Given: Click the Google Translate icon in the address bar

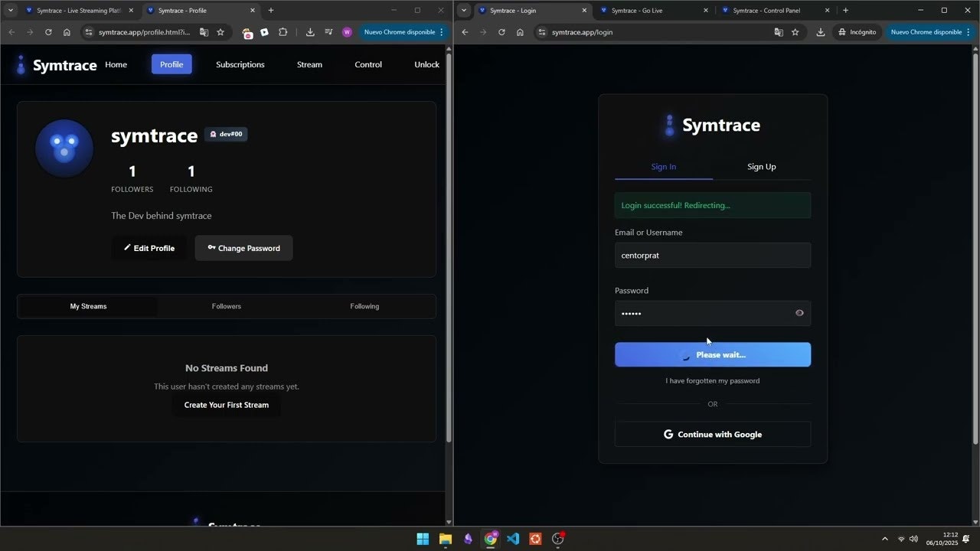Looking at the screenshot, I should [x=204, y=32].
